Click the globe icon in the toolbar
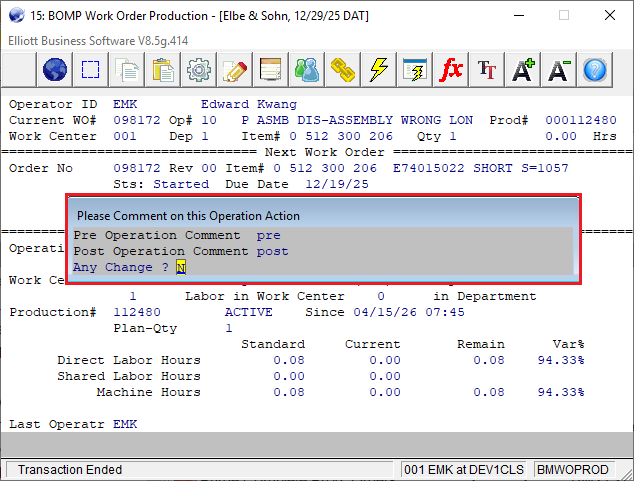 (56, 70)
